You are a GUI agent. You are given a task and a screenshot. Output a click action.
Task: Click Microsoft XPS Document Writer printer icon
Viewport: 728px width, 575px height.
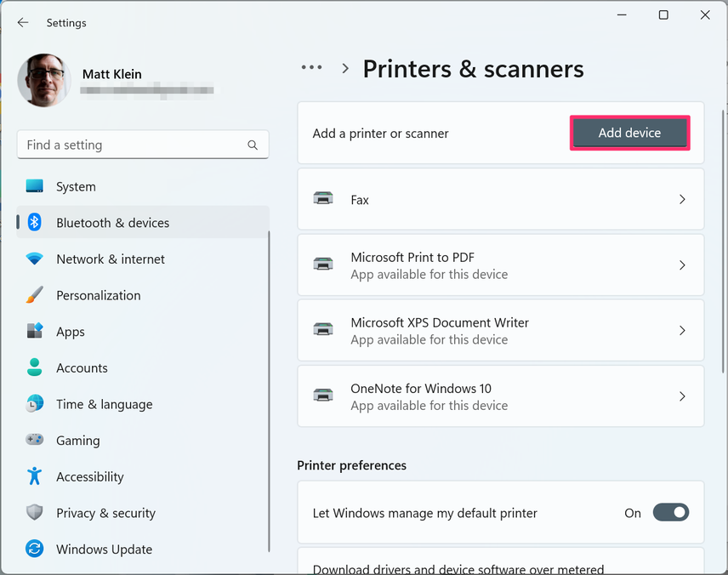[x=323, y=329]
